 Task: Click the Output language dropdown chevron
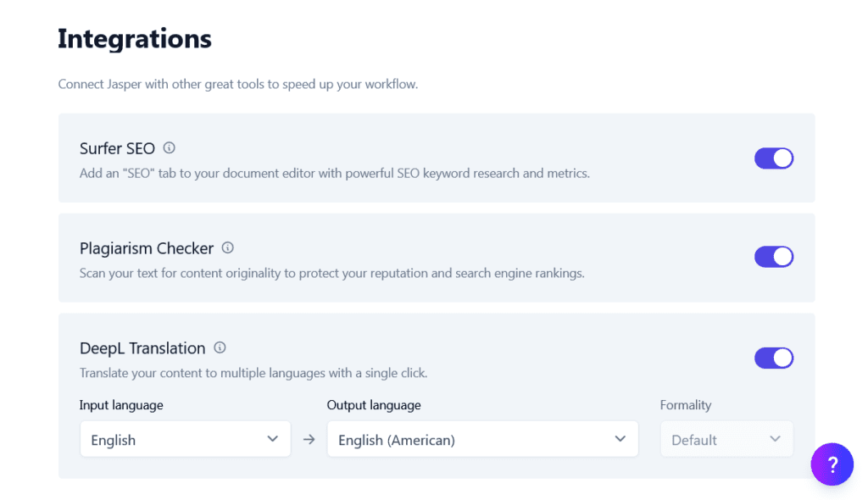[x=619, y=439]
